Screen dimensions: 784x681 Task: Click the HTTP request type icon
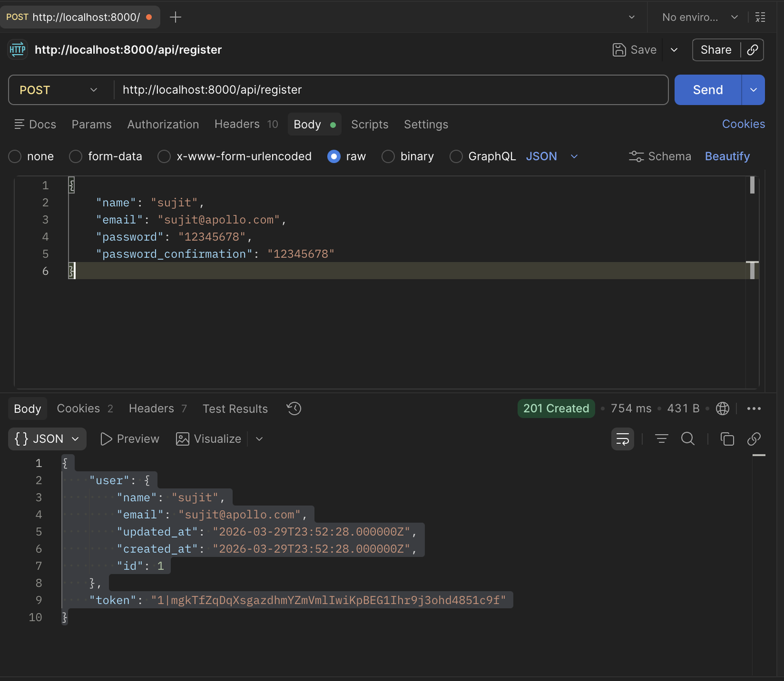pos(18,50)
